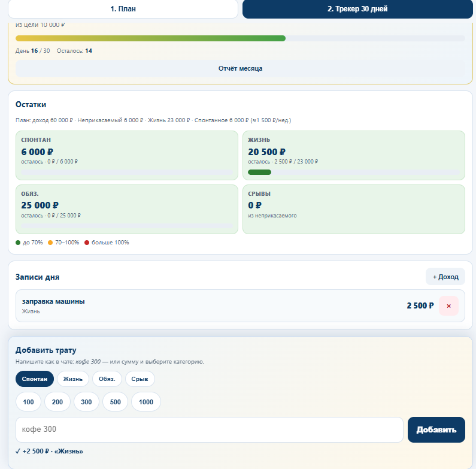
Task: Pick the 1000 quick amount
Action: tap(146, 402)
